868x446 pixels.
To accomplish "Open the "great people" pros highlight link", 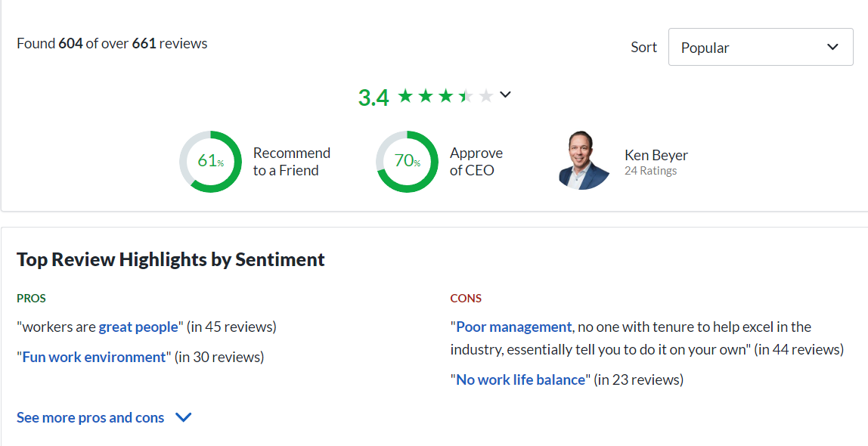I will (138, 327).
